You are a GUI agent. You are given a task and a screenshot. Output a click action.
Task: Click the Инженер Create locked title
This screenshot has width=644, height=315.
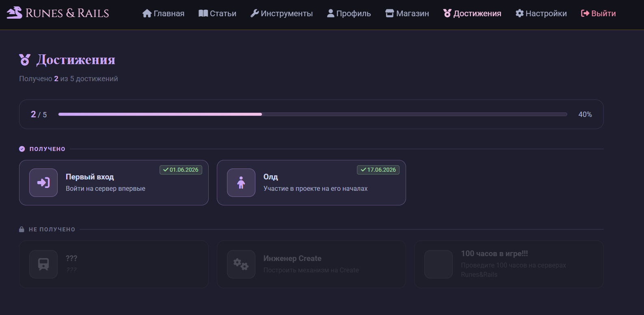(x=292, y=259)
